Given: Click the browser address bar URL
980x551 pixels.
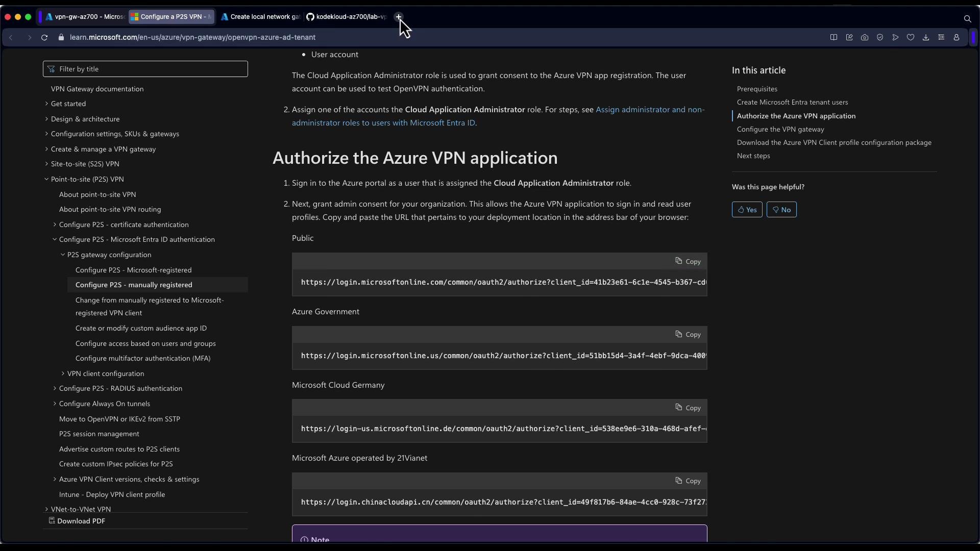Looking at the screenshot, I should 192,37.
